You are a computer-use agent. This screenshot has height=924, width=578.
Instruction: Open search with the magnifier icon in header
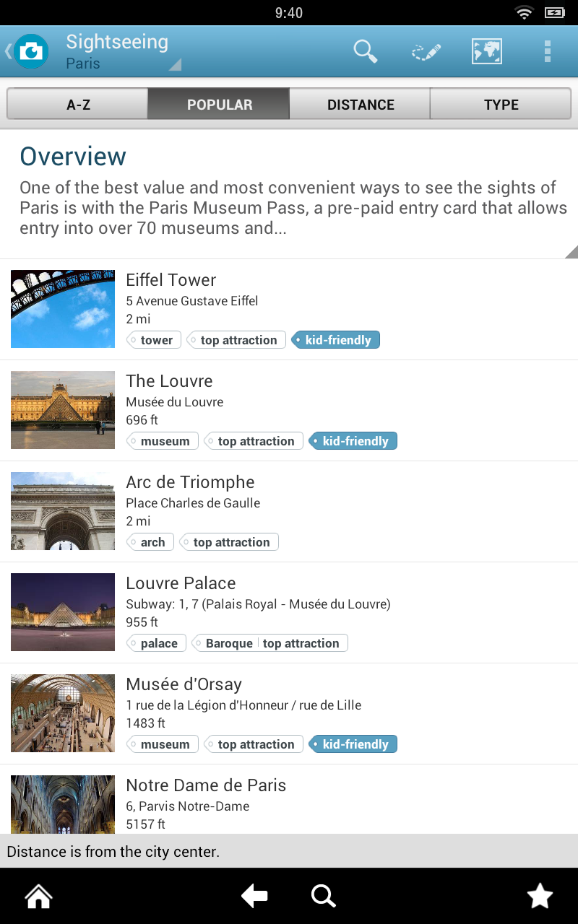(365, 51)
